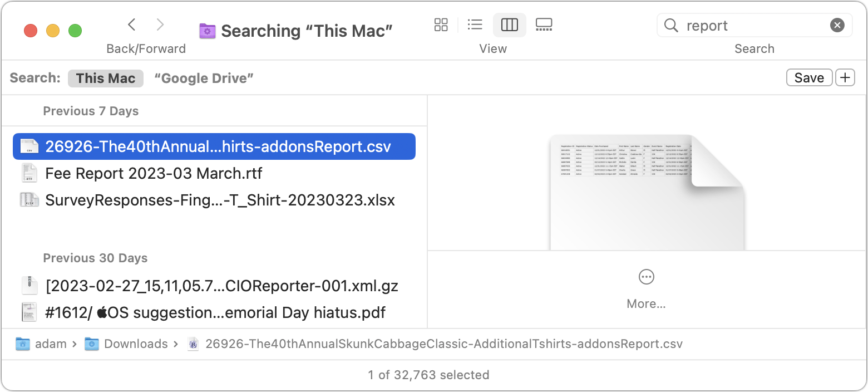The image size is (868, 392).
Task: Switch to icon grid view
Action: 441,24
